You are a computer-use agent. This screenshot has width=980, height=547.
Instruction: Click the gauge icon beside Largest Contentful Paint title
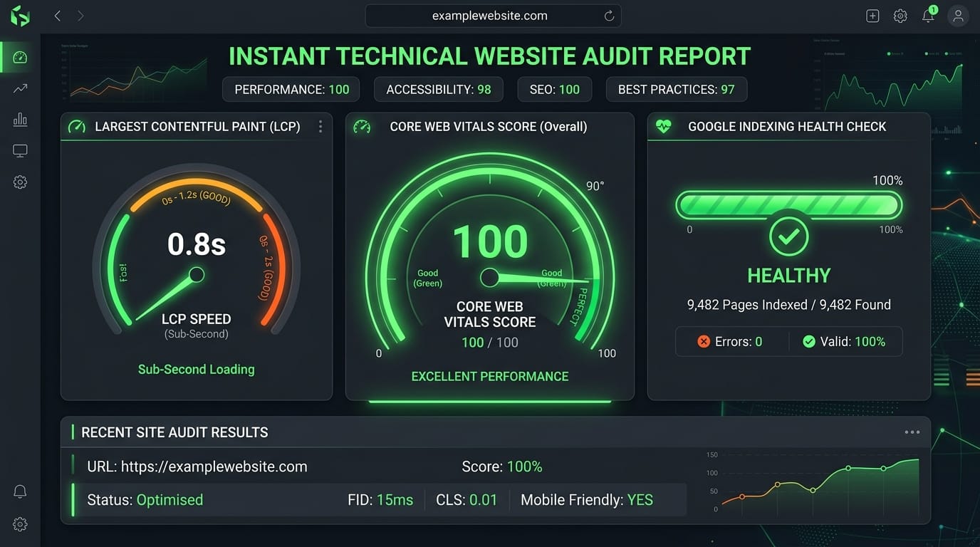(76, 127)
